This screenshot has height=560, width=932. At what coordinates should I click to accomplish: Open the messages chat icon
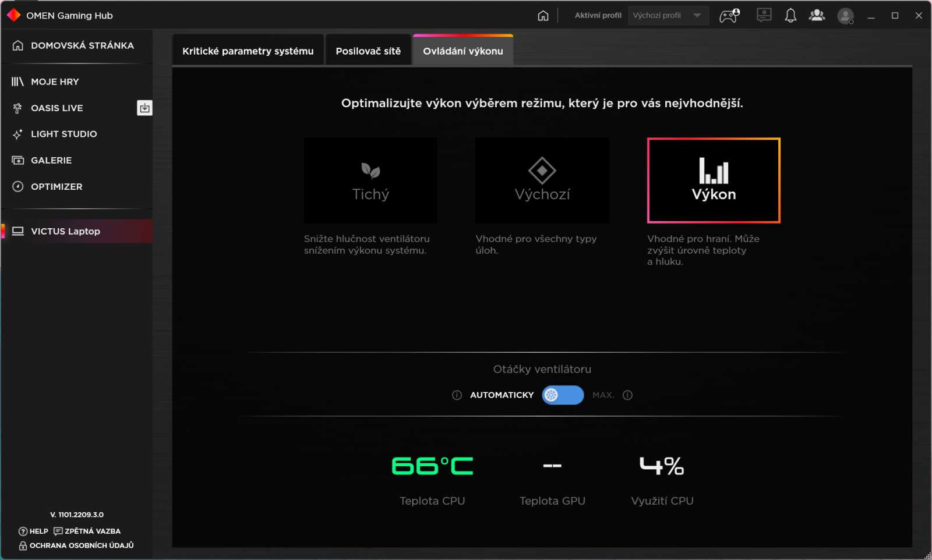pos(764,15)
